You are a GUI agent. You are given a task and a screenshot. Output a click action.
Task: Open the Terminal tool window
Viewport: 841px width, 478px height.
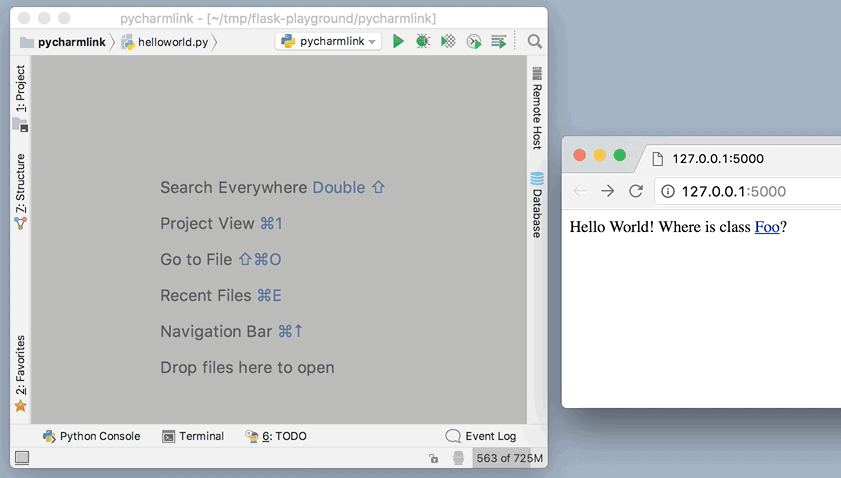coord(193,436)
